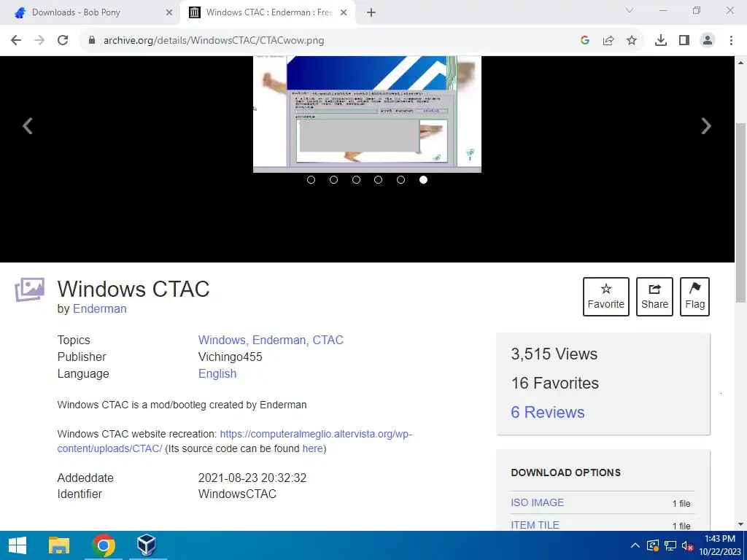Reload the archive.org page
The width and height of the screenshot is (747, 560).
click(x=63, y=41)
